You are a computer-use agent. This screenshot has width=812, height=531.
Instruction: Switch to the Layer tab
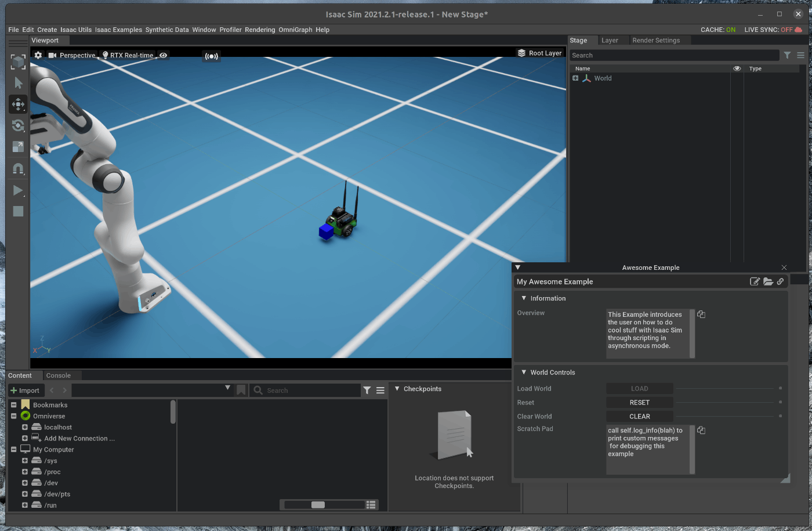click(610, 40)
